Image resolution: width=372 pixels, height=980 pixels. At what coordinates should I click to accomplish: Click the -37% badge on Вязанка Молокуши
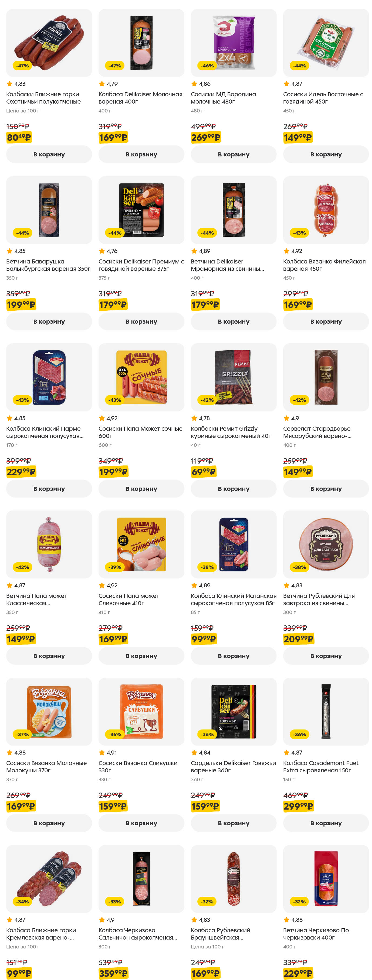[22, 734]
